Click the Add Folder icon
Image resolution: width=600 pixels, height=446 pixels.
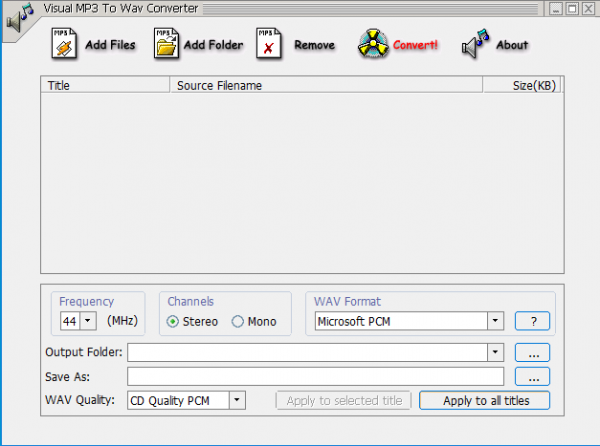[166, 44]
